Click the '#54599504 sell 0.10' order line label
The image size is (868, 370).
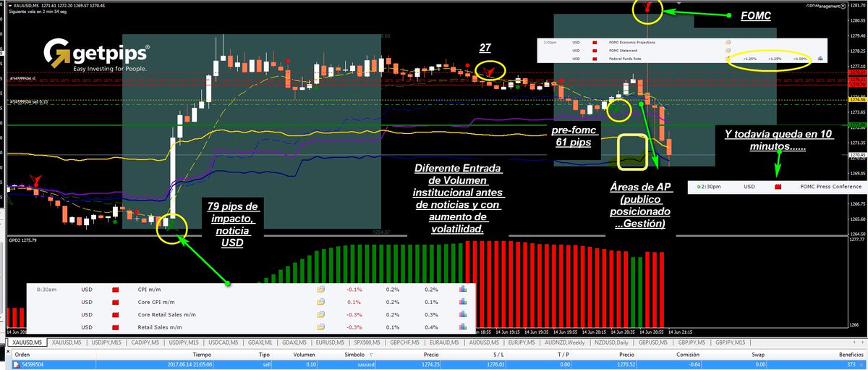tap(28, 102)
